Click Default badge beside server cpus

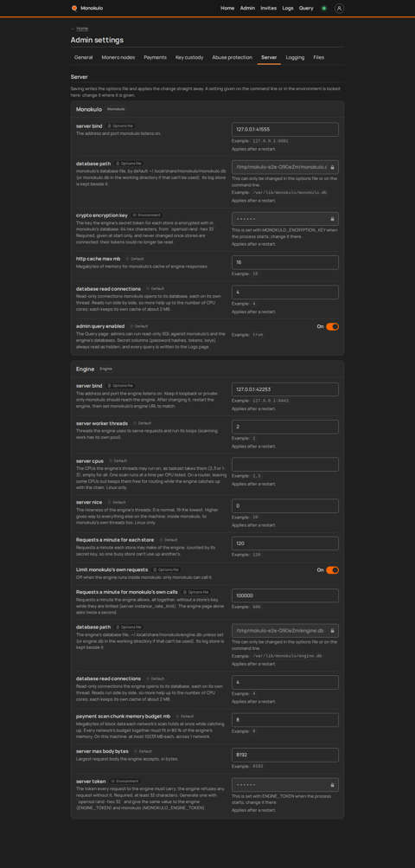118,460
